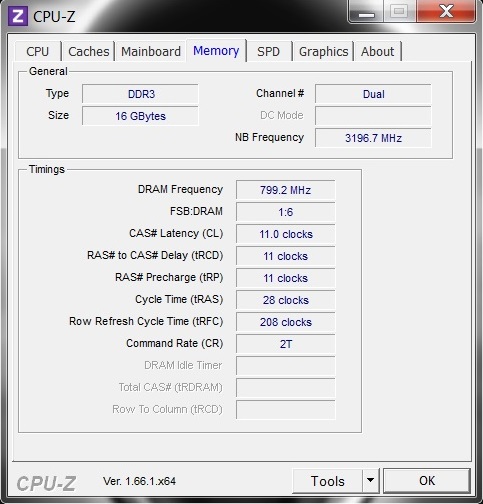Click the Command Rate 2T value box
The image size is (483, 504).
(286, 344)
